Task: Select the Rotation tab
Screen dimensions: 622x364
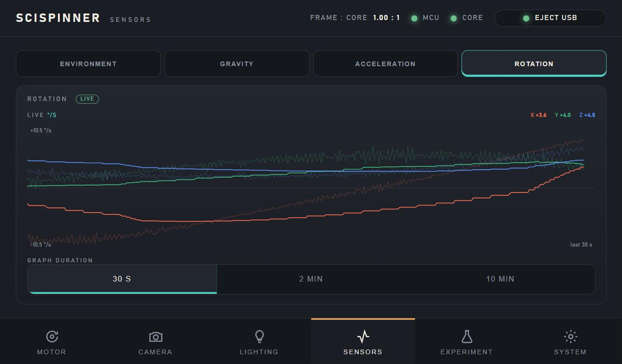Action: point(534,63)
